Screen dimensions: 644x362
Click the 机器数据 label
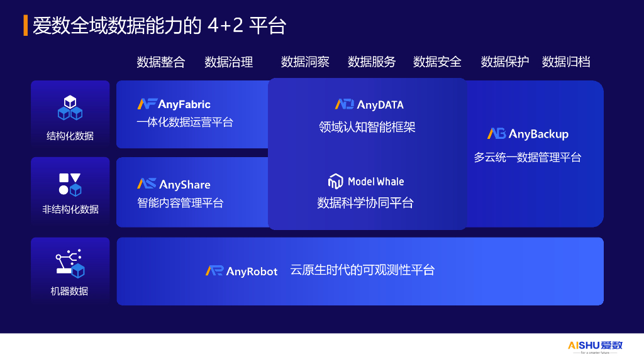[x=69, y=291]
